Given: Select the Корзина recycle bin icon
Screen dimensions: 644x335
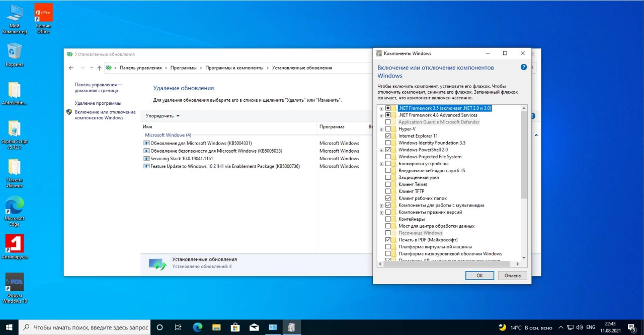Looking at the screenshot, I should 15,55.
